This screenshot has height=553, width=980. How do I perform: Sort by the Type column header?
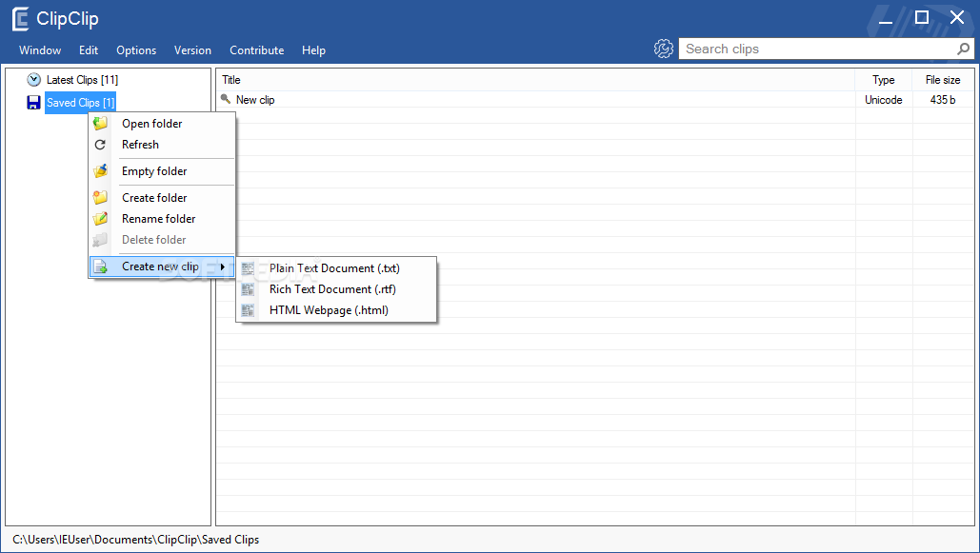pyautogui.click(x=884, y=79)
